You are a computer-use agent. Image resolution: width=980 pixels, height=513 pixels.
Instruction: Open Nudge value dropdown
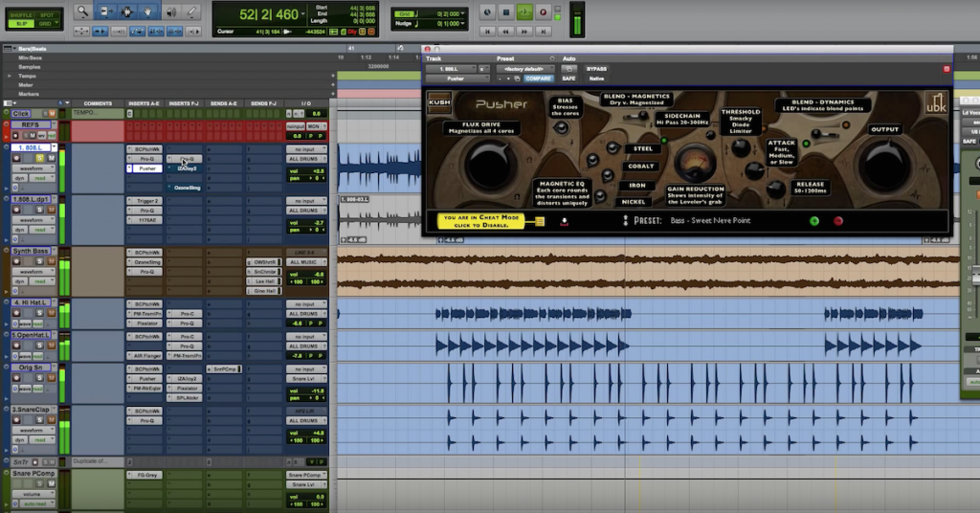[463, 24]
